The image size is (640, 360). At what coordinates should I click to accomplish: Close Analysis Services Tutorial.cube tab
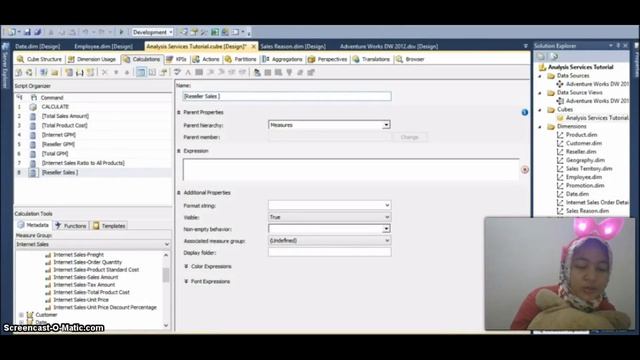point(253,47)
